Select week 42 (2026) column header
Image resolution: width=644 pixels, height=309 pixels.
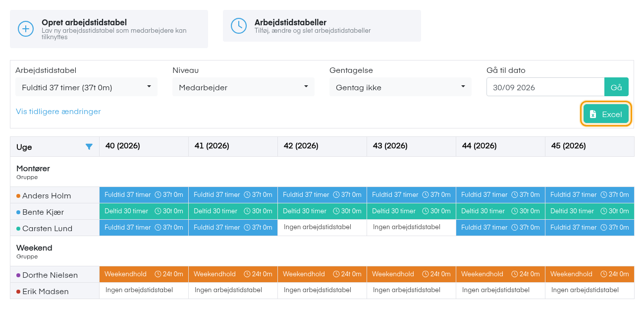[x=322, y=146]
